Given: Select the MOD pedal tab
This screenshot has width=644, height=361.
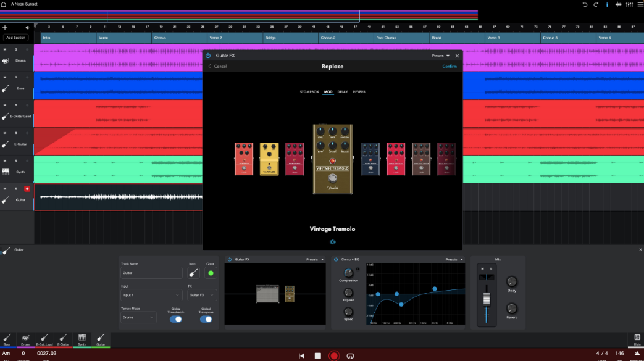Looking at the screenshot, I should pyautogui.click(x=328, y=92).
